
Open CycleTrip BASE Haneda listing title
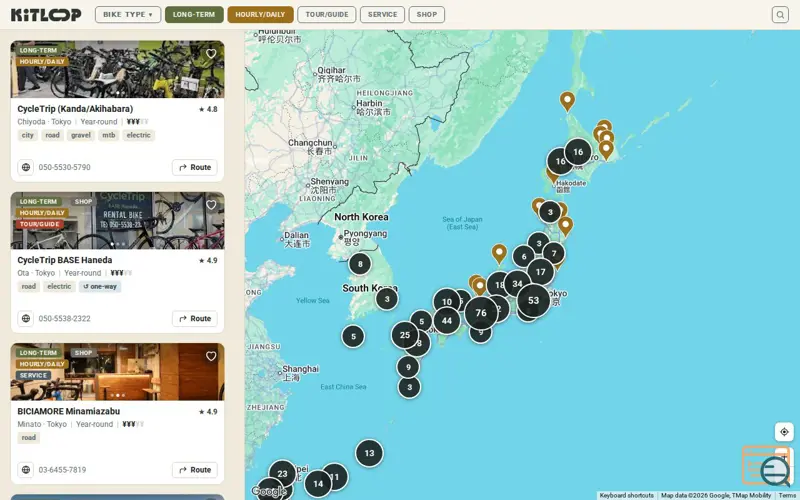pos(65,260)
